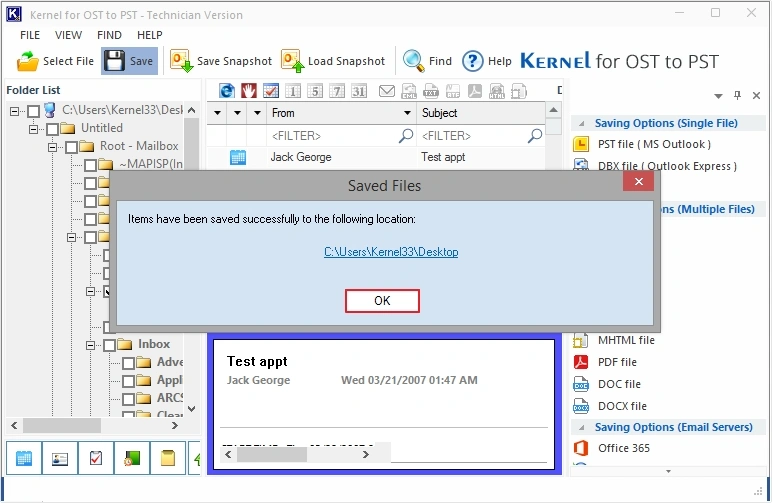Check the ARCS folder checkbox

pos(128,399)
